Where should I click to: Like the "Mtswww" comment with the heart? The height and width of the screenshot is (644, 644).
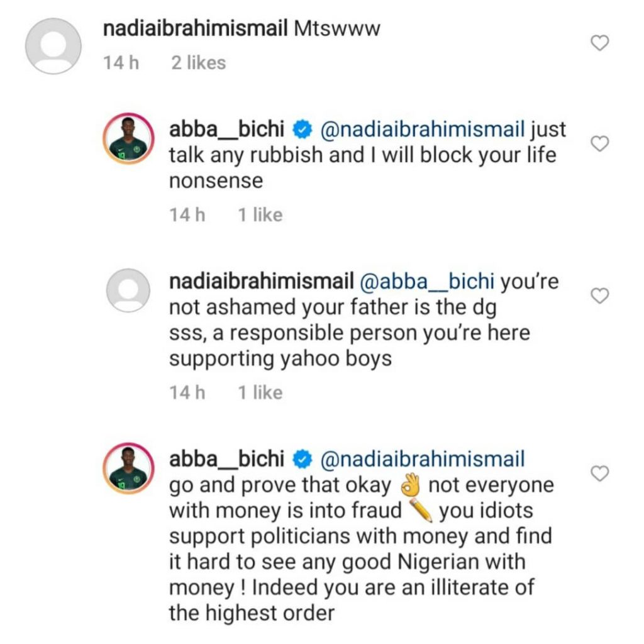[x=601, y=43]
